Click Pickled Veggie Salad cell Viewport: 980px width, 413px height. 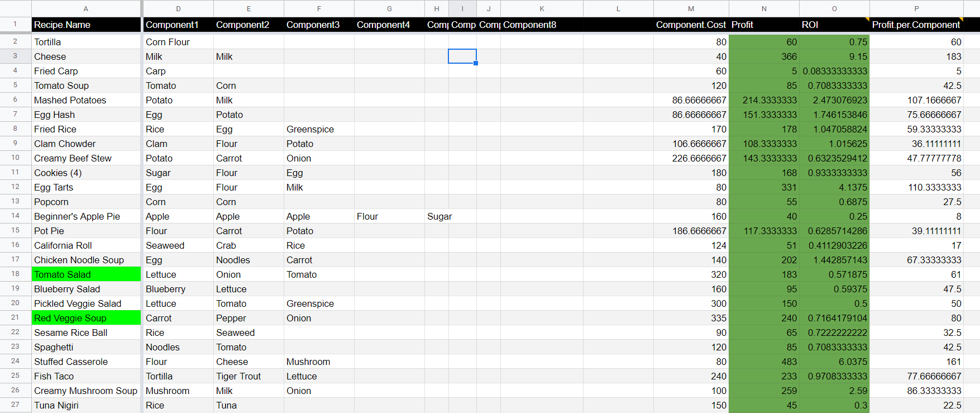coord(86,303)
